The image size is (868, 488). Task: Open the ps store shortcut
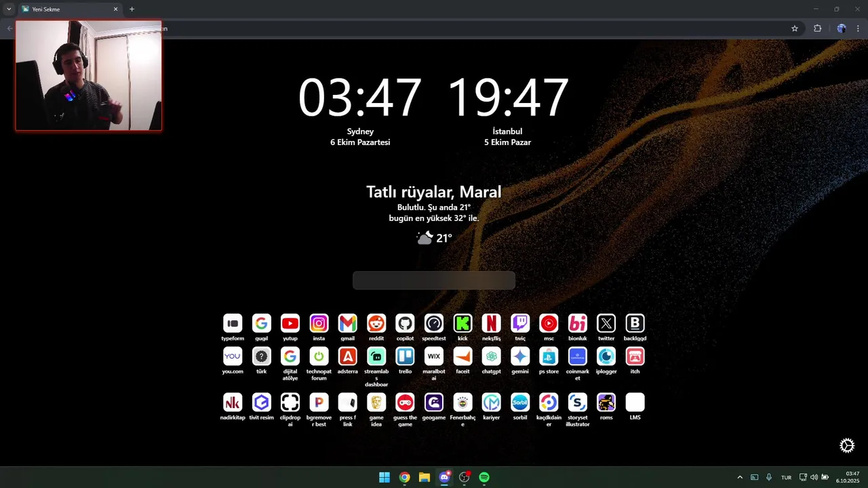pos(549,356)
